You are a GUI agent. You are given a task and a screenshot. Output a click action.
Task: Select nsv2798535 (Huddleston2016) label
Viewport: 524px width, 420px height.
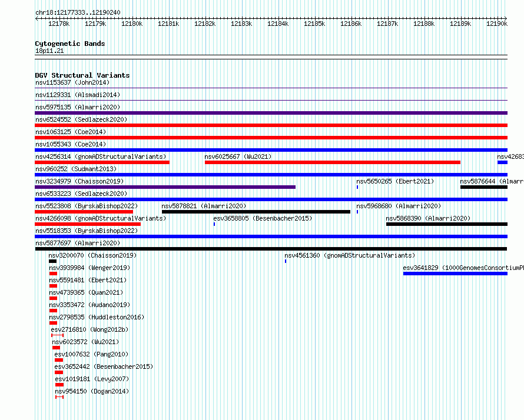[97, 317]
